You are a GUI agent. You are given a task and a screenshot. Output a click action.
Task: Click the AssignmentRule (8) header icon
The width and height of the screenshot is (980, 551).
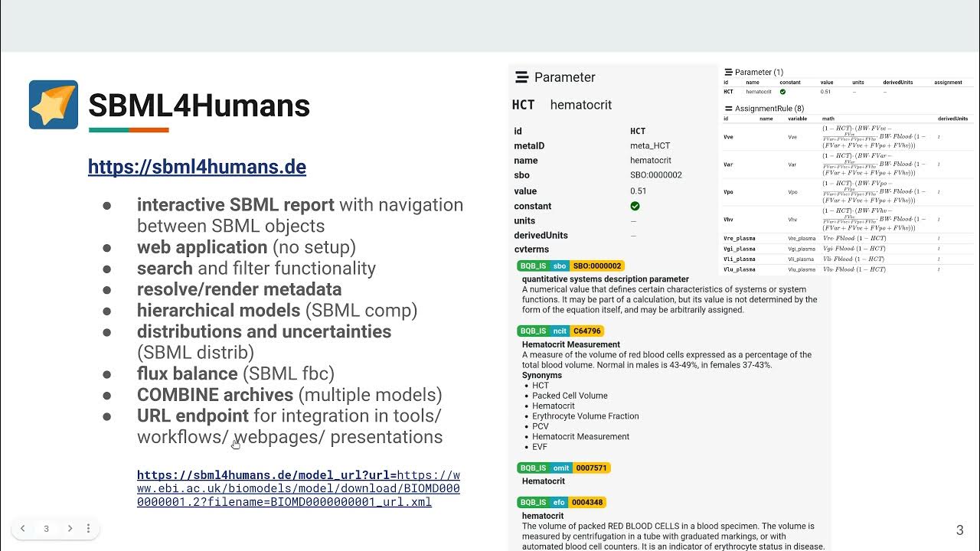tap(728, 109)
